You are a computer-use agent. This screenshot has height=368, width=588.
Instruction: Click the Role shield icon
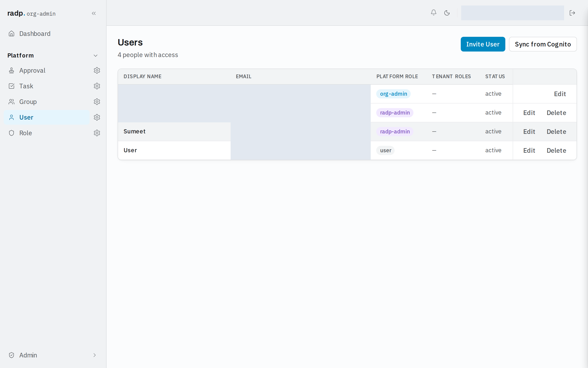pos(11,133)
